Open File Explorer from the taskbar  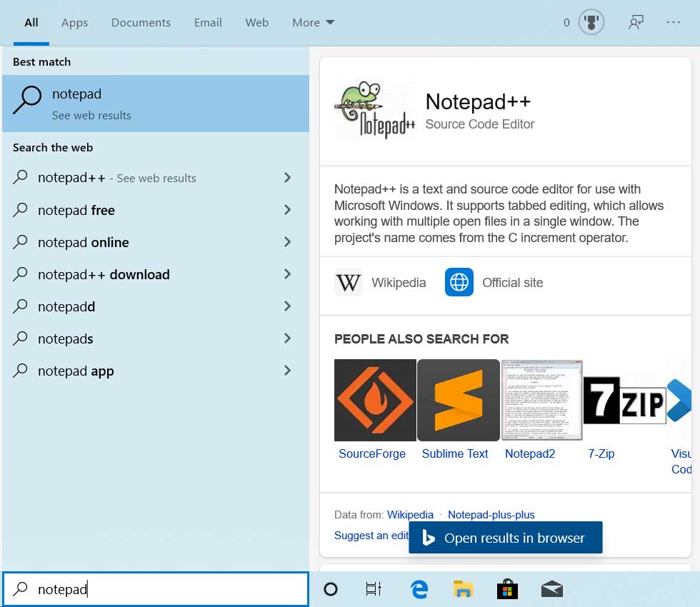[463, 589]
